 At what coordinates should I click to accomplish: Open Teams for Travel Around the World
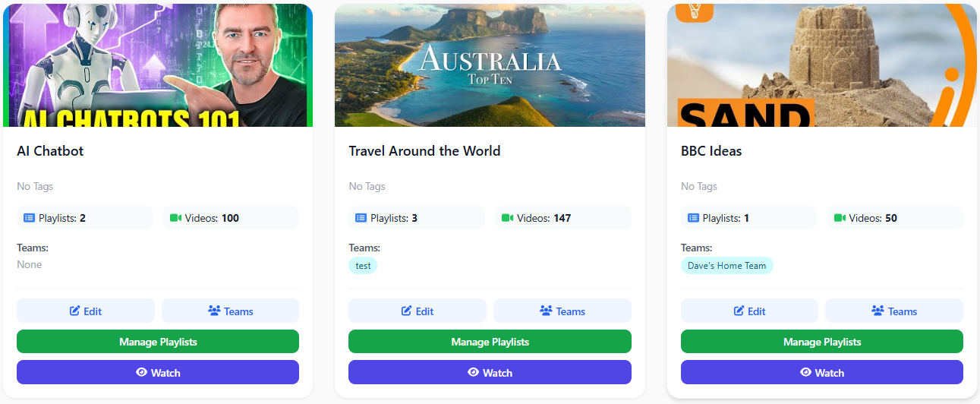tap(562, 311)
